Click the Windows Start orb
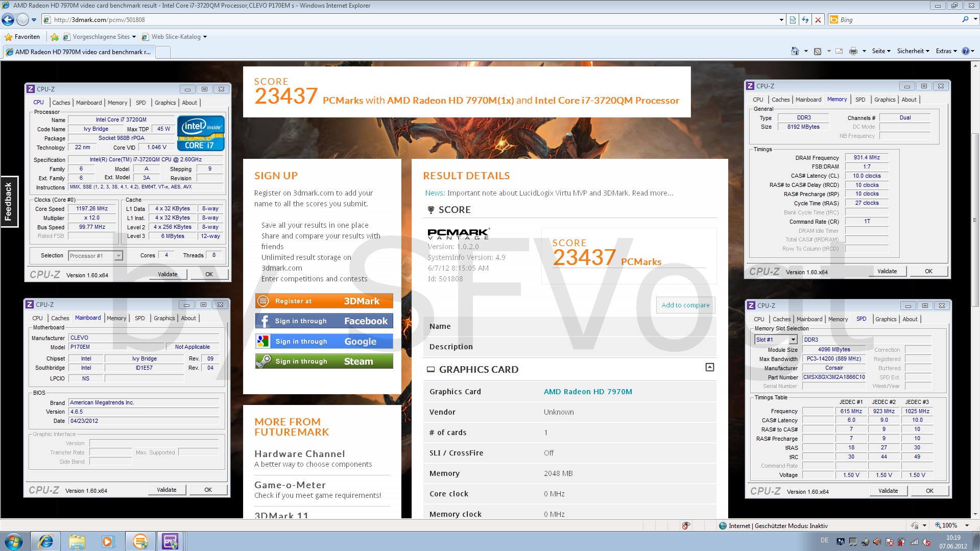The image size is (980, 551). (14, 541)
